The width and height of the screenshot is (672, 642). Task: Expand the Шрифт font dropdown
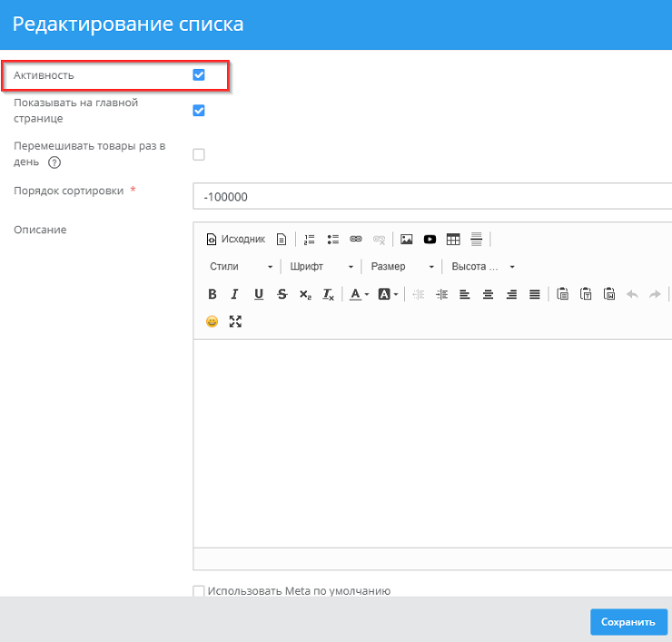pos(321,267)
